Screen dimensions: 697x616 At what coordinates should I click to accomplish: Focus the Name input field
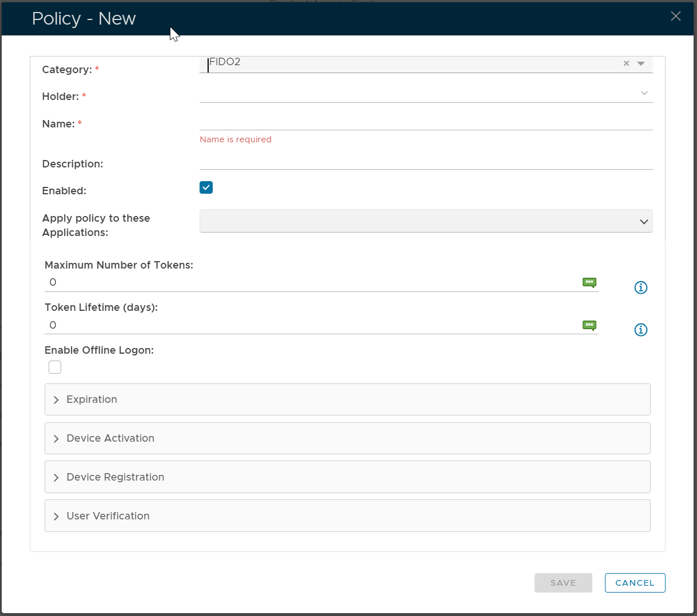coord(425,122)
